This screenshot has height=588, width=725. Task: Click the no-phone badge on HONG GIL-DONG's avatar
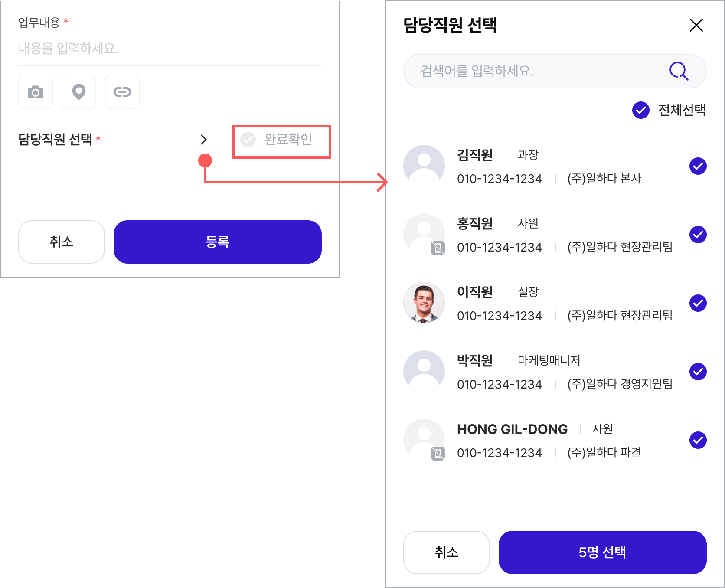pyautogui.click(x=438, y=454)
